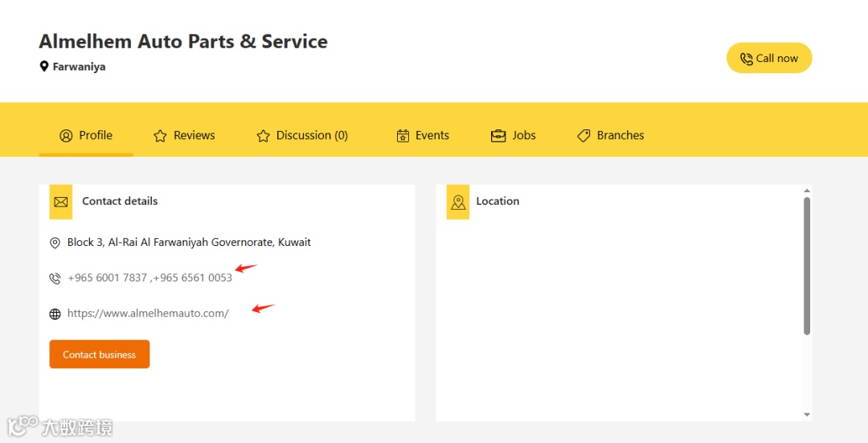This screenshot has width=868, height=443.
Task: Click the Location heading text
Action: tap(497, 202)
